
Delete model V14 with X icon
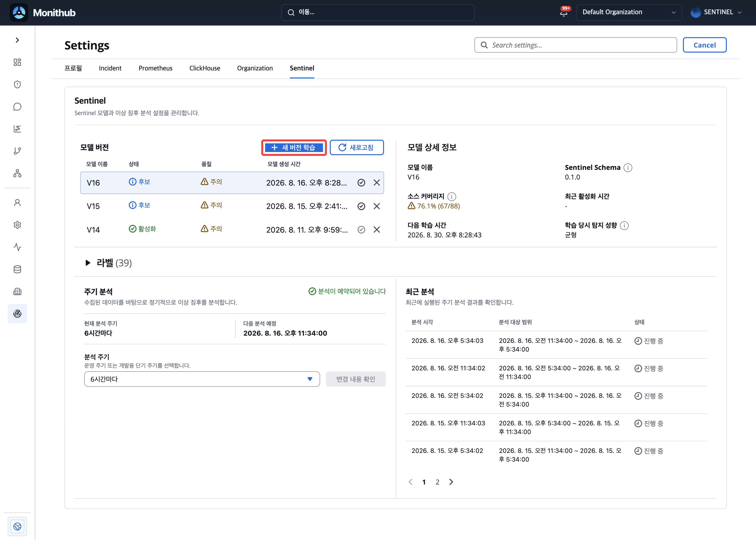[377, 230]
